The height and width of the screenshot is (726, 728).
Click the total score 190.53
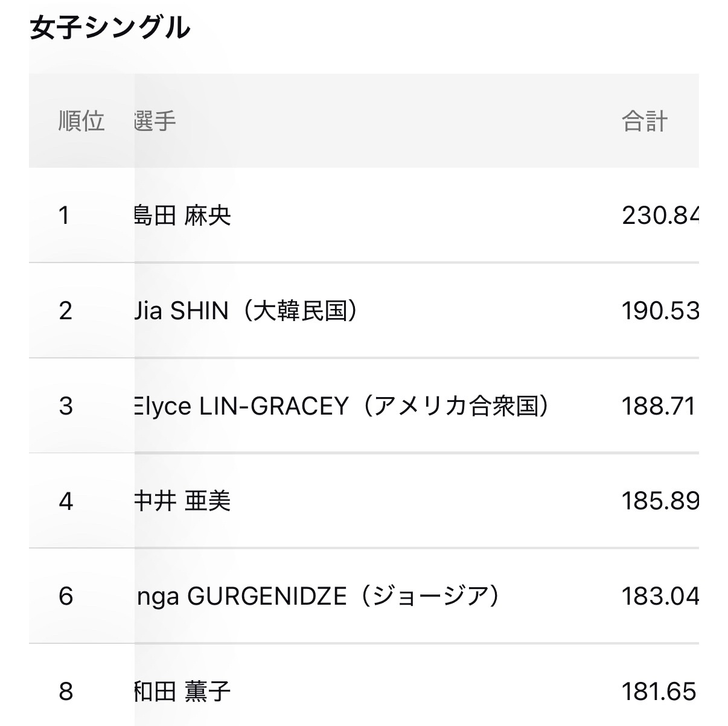click(x=660, y=311)
